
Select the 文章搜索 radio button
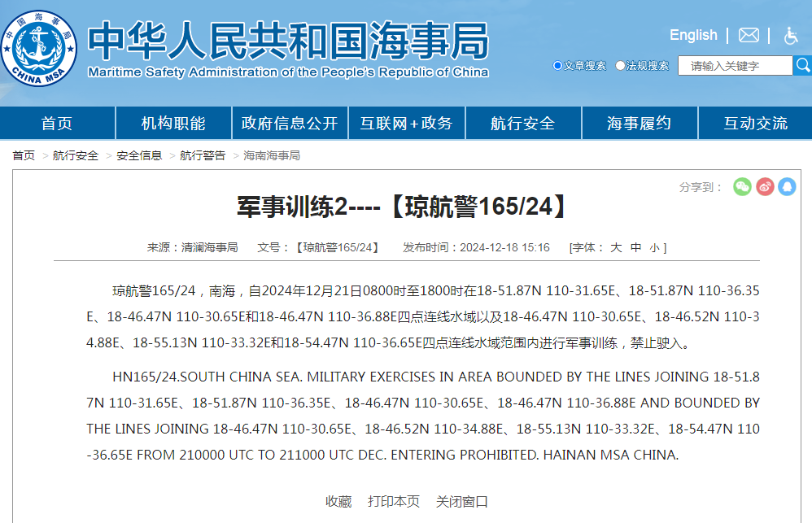(557, 66)
